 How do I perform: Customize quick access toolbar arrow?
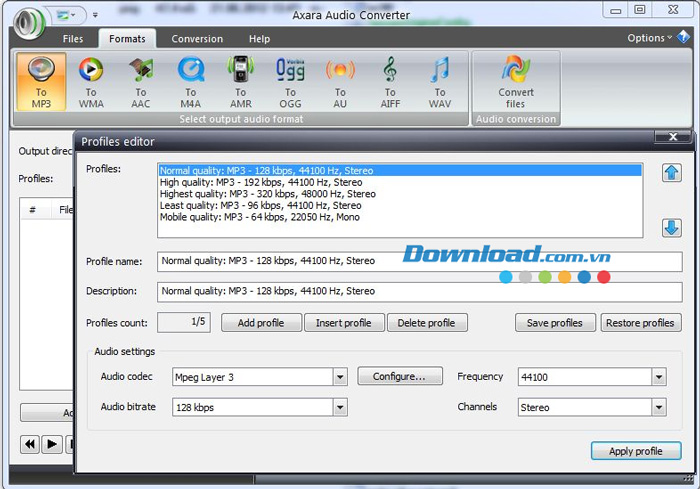pos(95,15)
